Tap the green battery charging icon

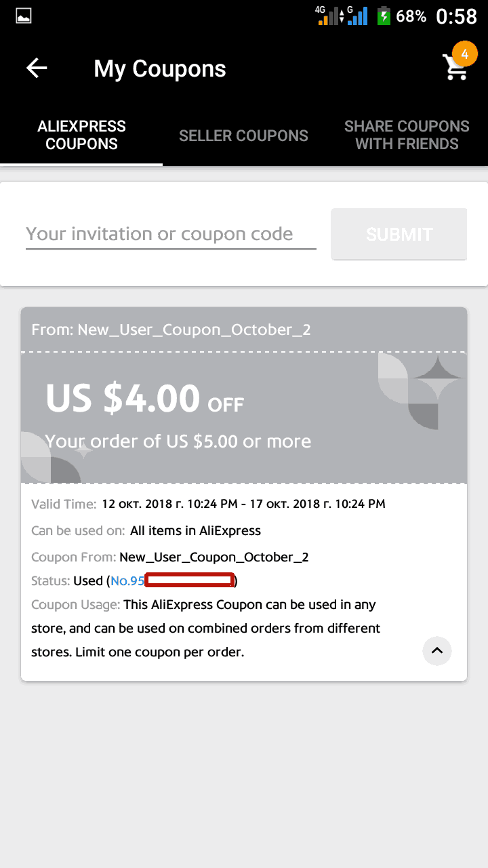tap(384, 16)
